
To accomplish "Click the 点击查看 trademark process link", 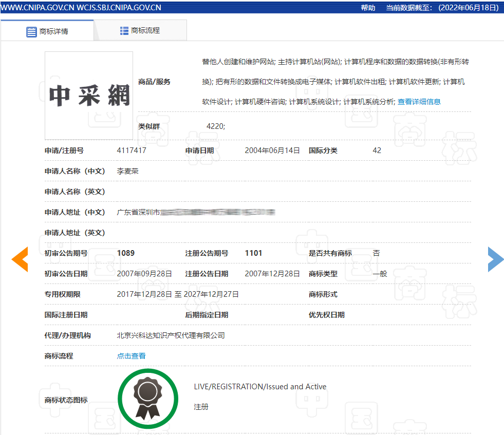I will click(131, 356).
